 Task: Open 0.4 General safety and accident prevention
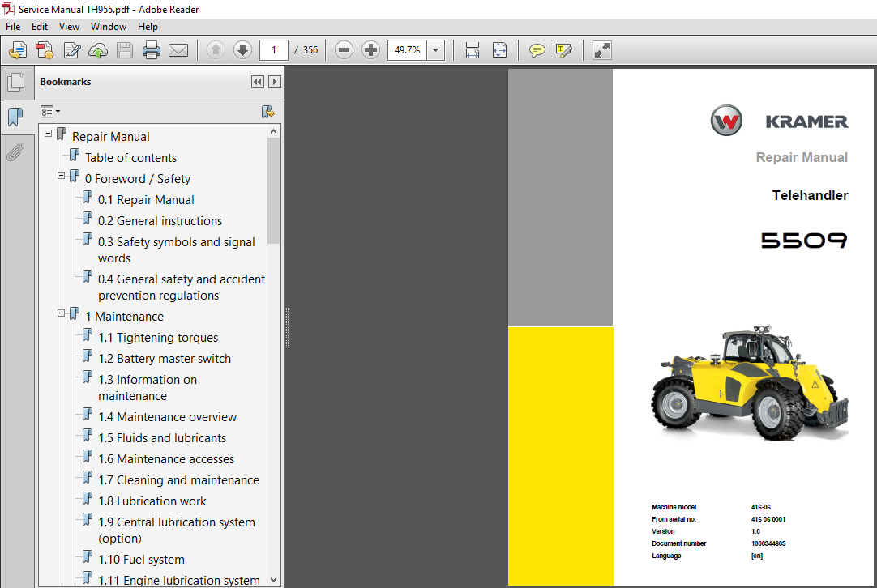point(182,288)
